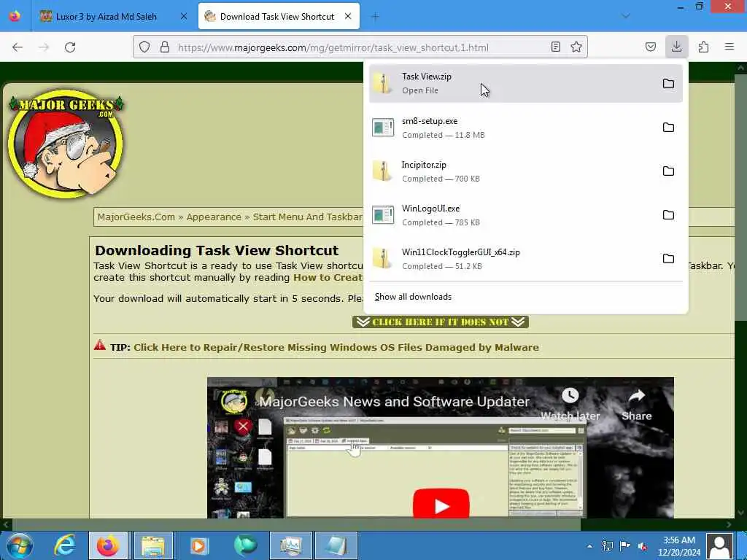Viewport: 747px width, 560px height.
Task: Click Here If It Does Not button
Action: click(441, 322)
